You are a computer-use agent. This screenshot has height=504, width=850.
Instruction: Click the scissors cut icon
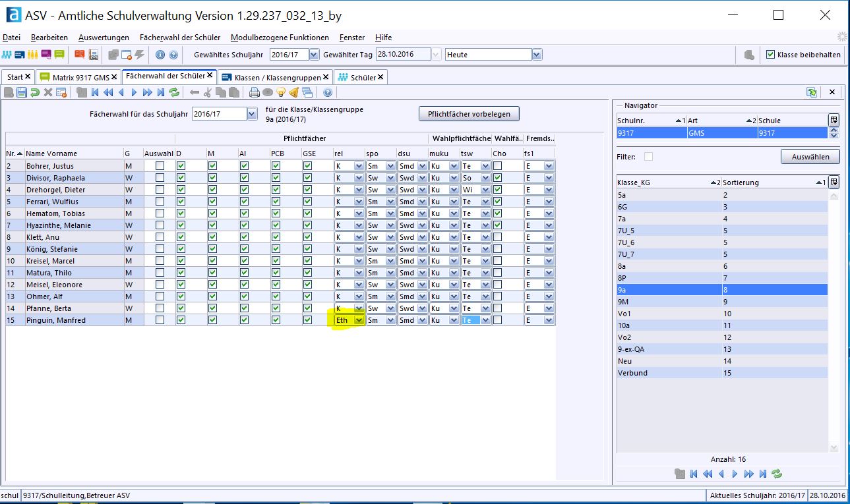point(208,93)
